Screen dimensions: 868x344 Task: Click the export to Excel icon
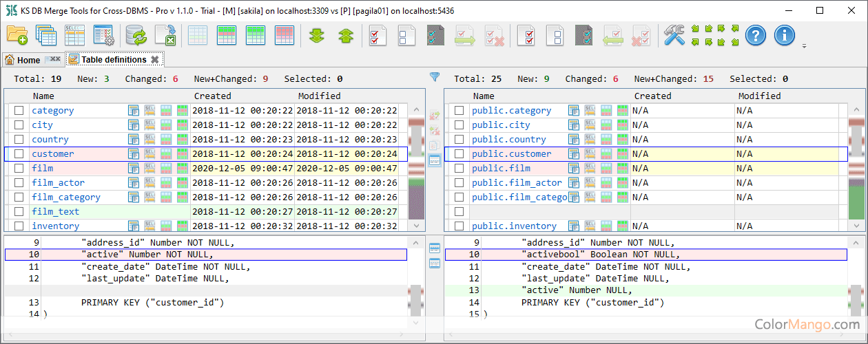[165, 35]
